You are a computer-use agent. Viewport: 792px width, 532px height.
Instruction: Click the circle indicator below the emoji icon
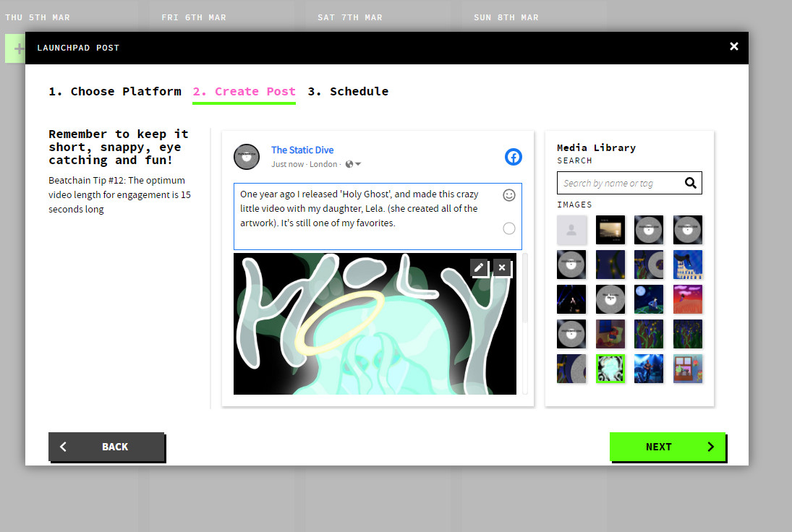coord(509,228)
